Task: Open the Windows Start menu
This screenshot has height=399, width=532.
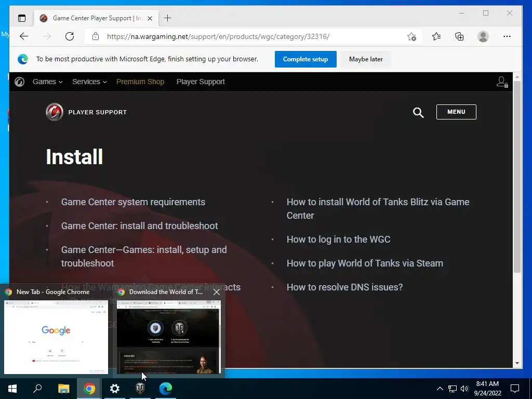Action: 12,389
